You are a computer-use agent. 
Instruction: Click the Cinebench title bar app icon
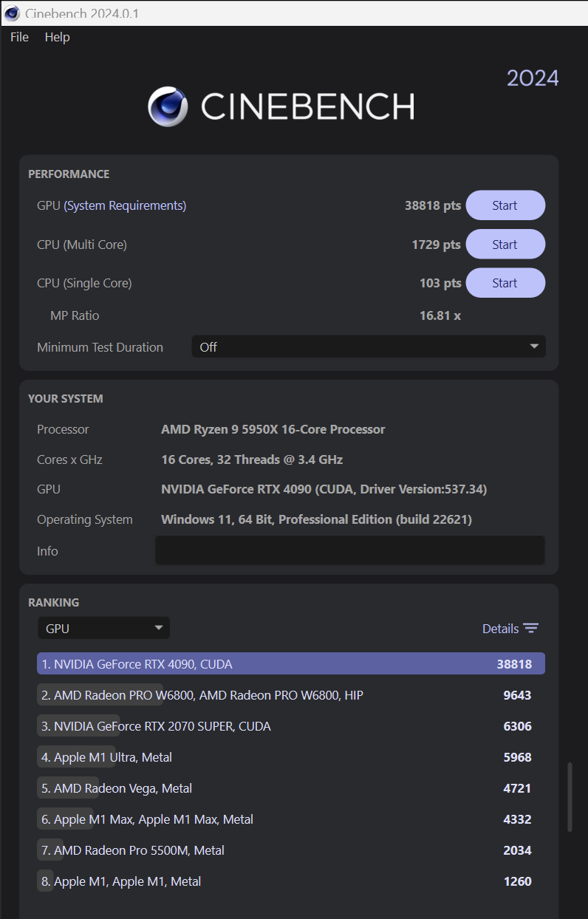click(12, 13)
